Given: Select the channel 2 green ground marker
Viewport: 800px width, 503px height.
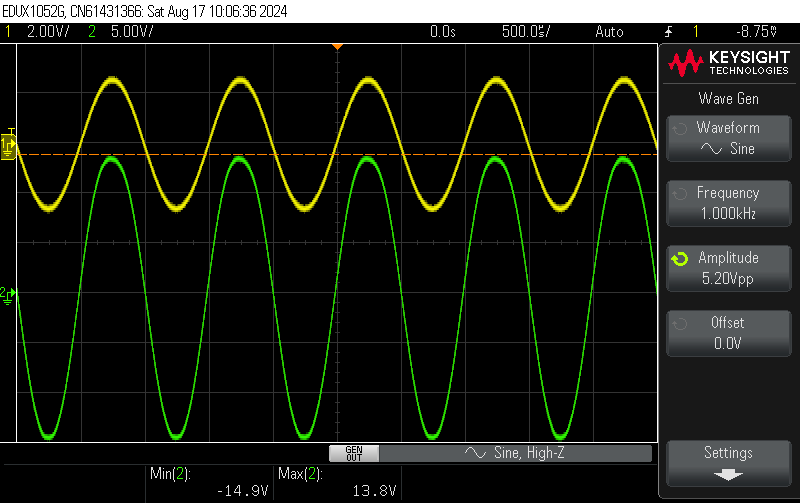Looking at the screenshot, I should click(x=9, y=293).
